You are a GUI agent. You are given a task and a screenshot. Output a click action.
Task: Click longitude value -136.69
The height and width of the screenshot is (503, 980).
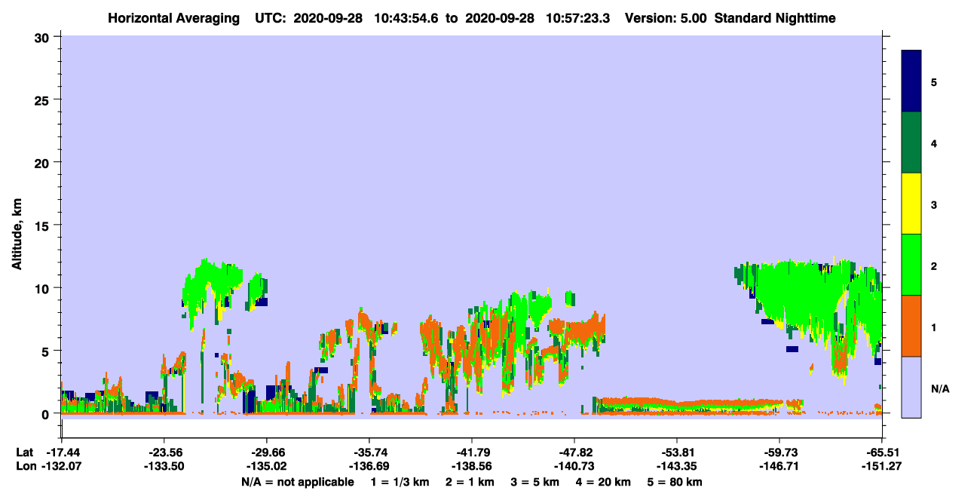click(369, 467)
